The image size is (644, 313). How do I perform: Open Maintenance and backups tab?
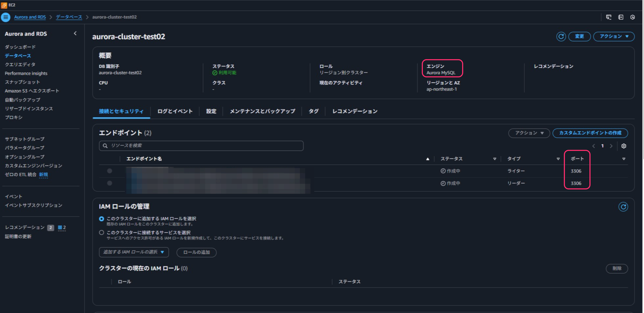click(262, 111)
